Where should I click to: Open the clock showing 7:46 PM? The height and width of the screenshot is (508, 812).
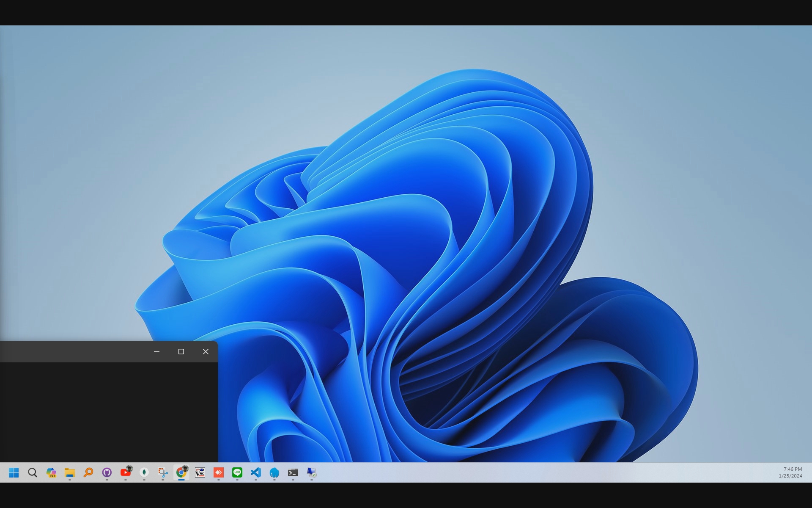pyautogui.click(x=790, y=472)
